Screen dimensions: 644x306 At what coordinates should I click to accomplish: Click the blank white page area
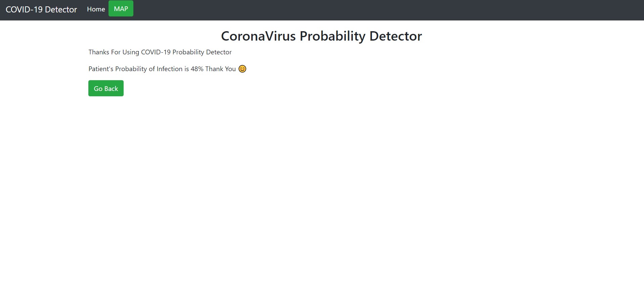pos(322,201)
